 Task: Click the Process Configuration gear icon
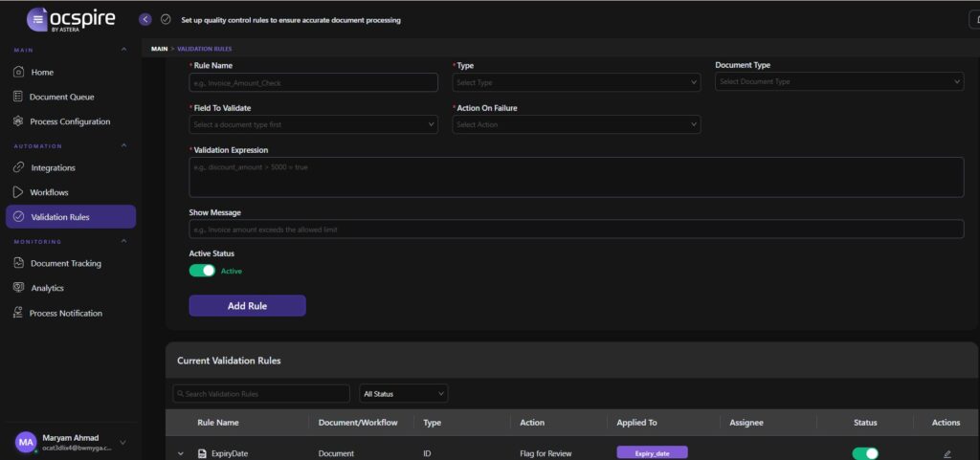18,121
